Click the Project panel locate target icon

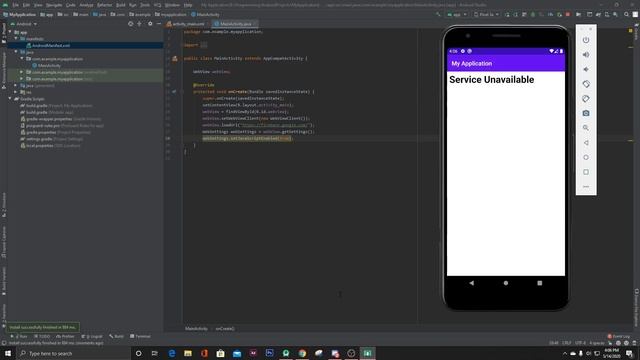pos(131,24)
